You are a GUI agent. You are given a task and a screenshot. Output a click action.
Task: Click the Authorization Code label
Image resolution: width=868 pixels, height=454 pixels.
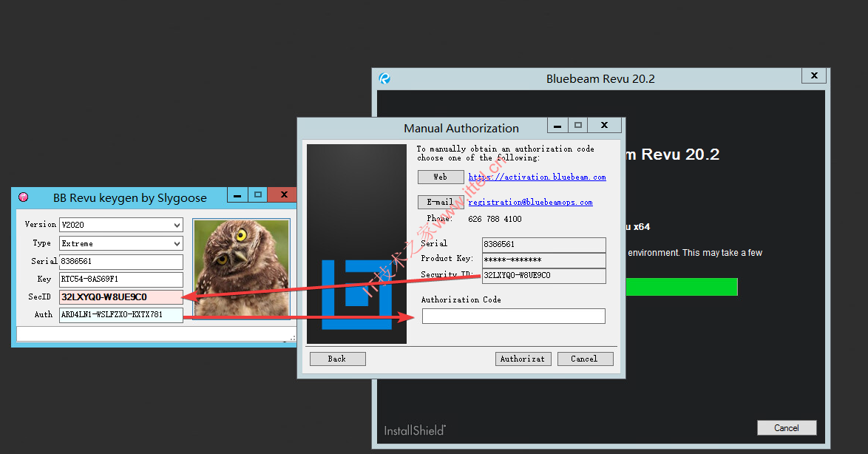pos(461,299)
